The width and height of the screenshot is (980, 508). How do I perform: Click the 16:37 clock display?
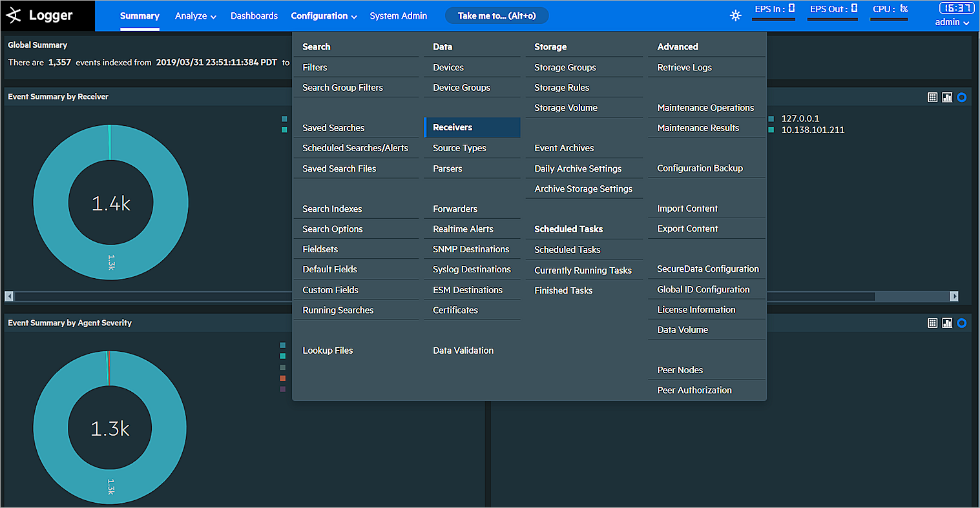[956, 8]
